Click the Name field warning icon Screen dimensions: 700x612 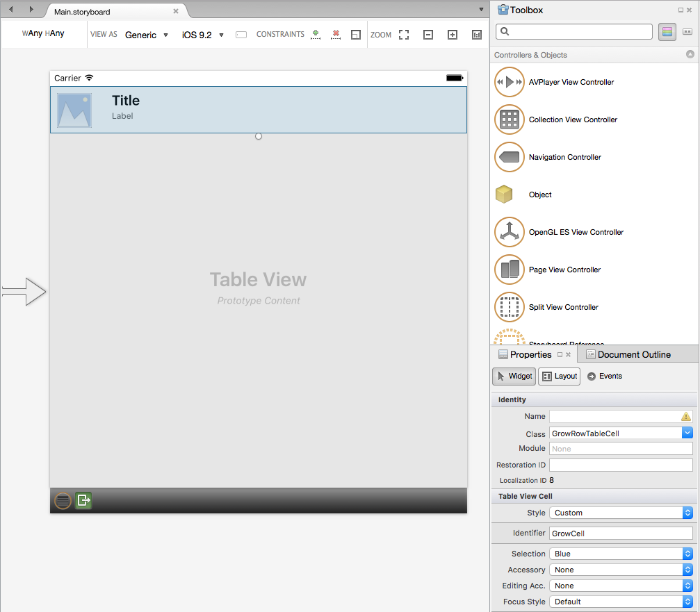[x=686, y=417]
